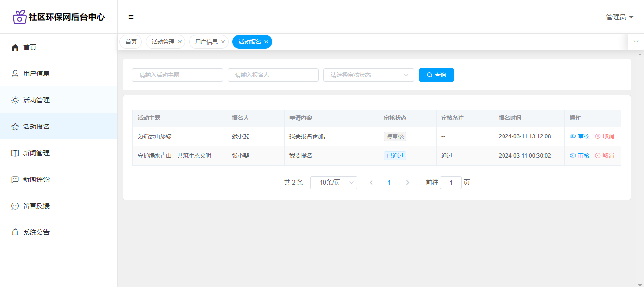Image resolution: width=644 pixels, height=287 pixels.
Task: Close the 用户信息 tab
Action: pos(223,42)
